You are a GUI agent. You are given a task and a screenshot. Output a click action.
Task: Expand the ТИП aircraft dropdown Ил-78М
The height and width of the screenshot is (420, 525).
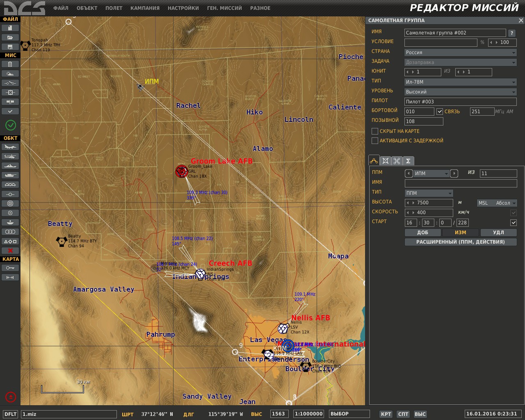click(460, 82)
